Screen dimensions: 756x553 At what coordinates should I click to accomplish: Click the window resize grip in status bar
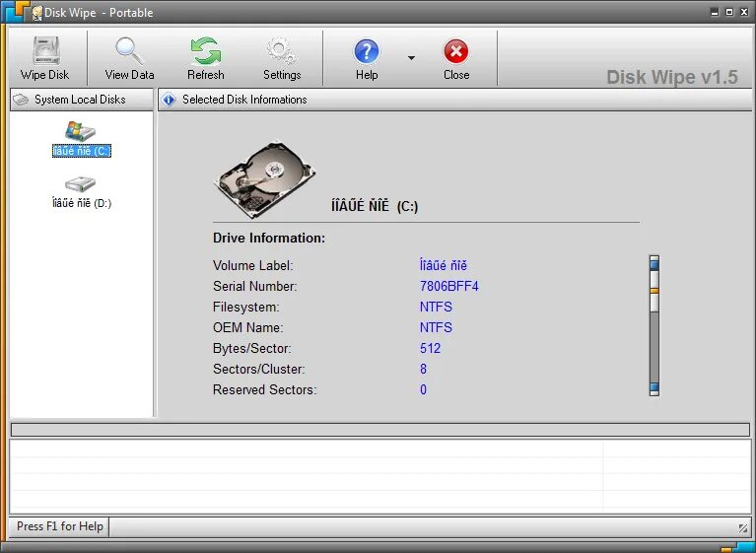click(743, 528)
